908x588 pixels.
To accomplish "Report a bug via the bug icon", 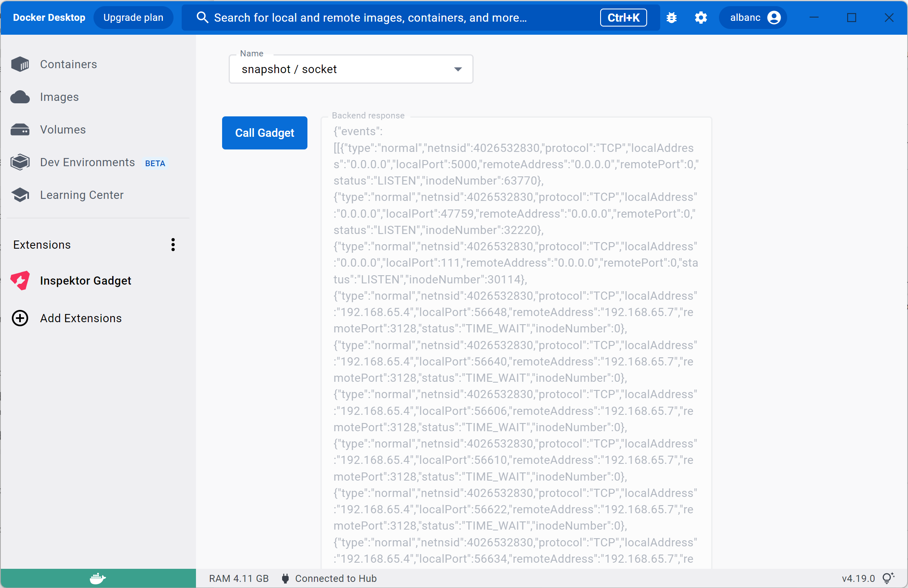I will point(672,18).
